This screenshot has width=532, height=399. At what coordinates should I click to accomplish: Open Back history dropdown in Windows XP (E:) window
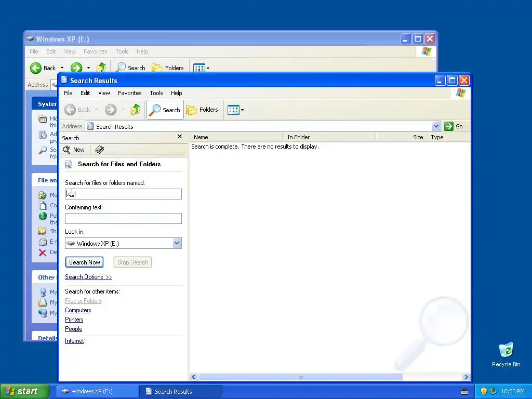click(x=62, y=68)
